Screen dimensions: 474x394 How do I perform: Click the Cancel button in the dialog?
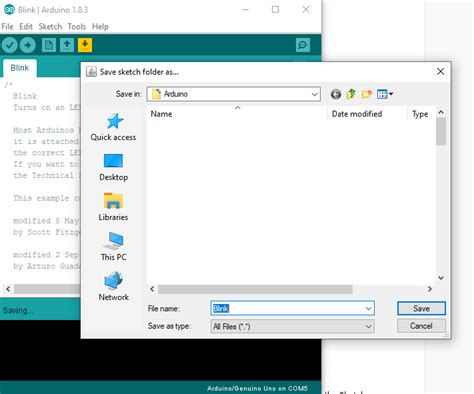tap(421, 326)
